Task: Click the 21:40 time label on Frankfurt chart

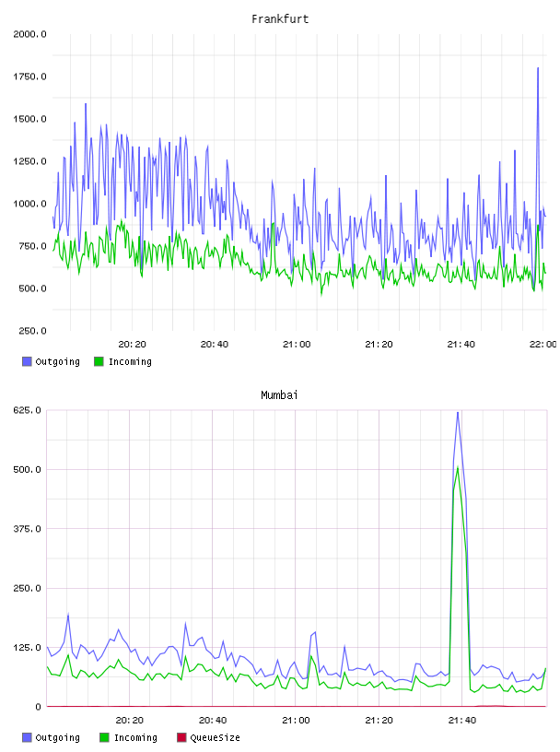Action: point(461,345)
